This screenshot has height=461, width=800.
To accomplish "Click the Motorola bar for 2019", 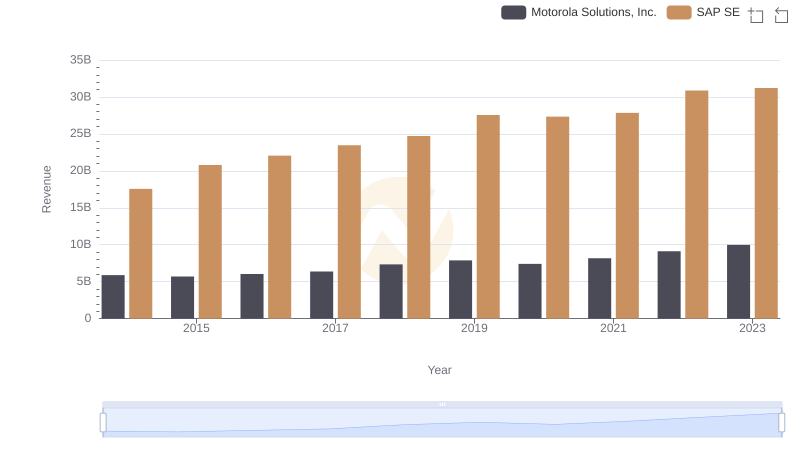I will pyautogui.click(x=461, y=290).
